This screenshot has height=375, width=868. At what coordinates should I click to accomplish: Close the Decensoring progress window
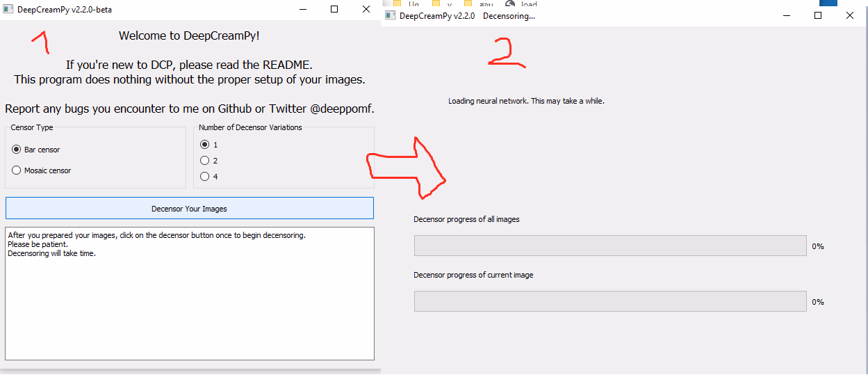(850, 15)
